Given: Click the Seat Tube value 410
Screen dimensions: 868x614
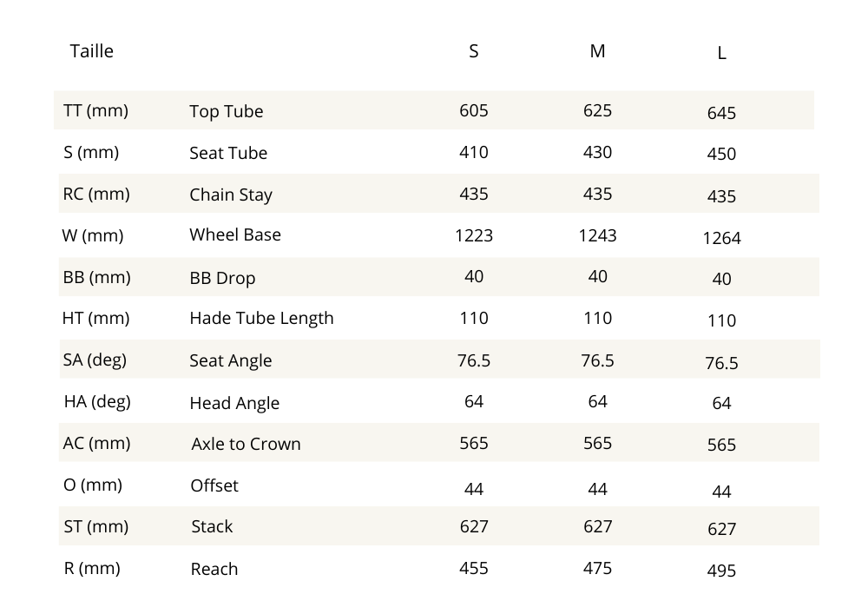Looking at the screenshot, I should pos(473,152).
